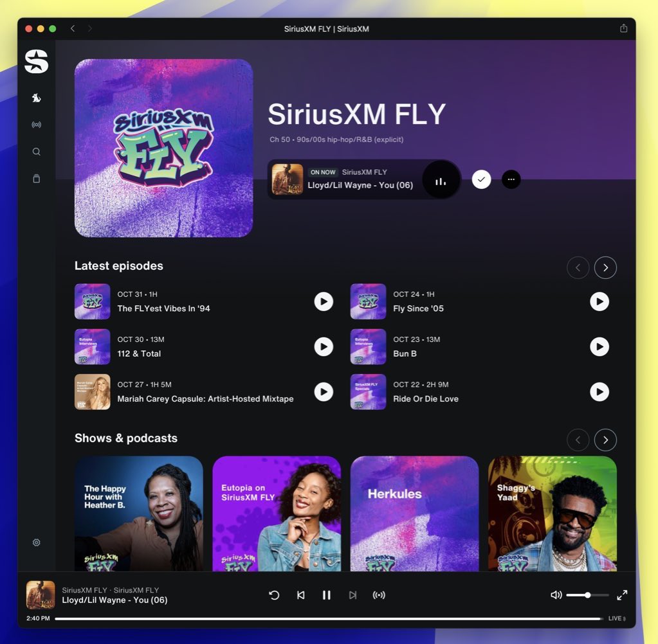
Task: Restart the current song with the replay icon
Action: click(x=275, y=595)
